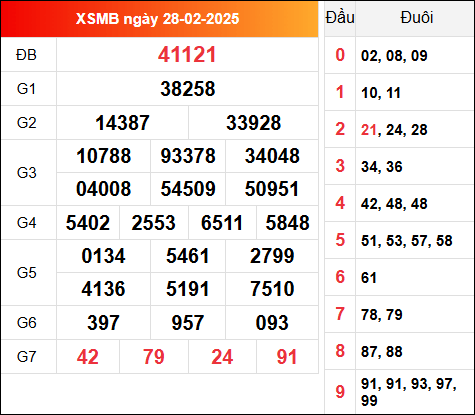This screenshot has height=415, width=475.
Task: Select the G1 prize number 38258
Action: point(188,89)
